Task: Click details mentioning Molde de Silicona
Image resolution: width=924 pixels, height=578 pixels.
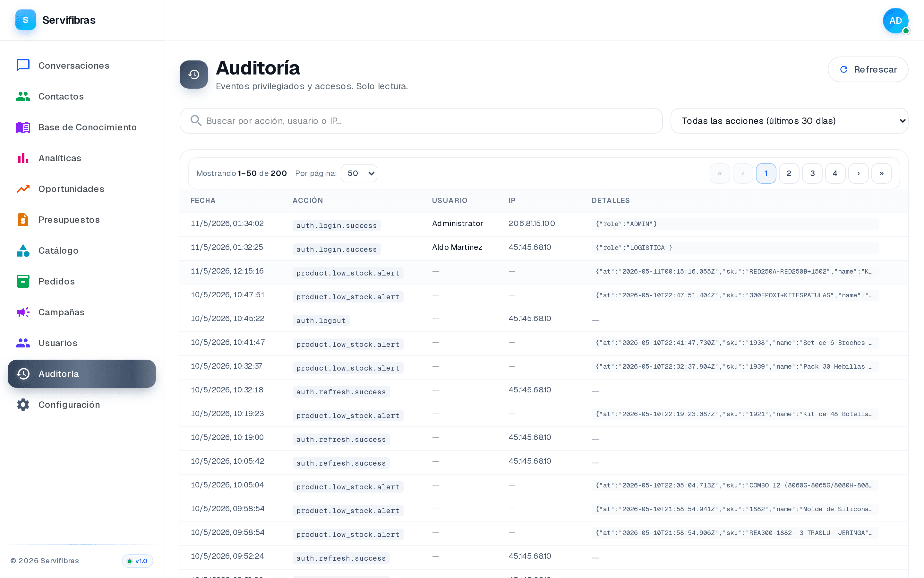Action: pyautogui.click(x=735, y=509)
